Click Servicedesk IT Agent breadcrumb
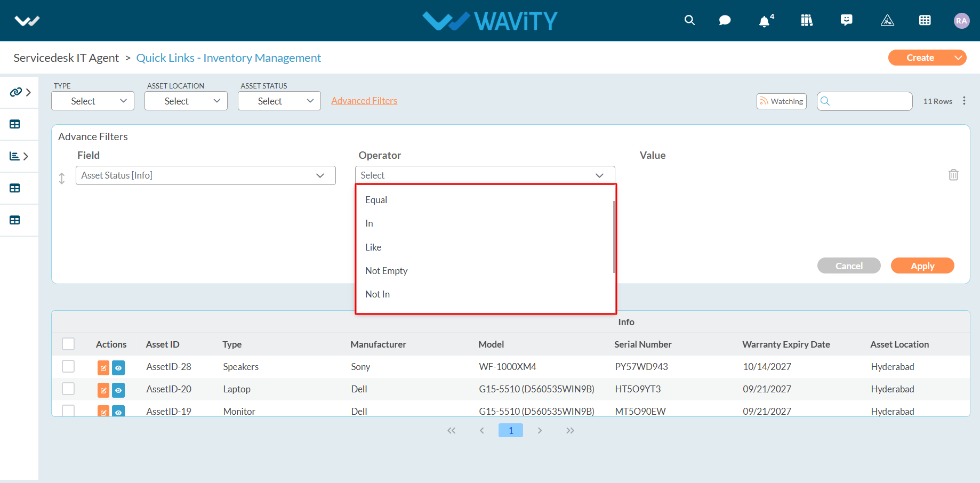This screenshot has width=980, height=483. click(x=66, y=58)
